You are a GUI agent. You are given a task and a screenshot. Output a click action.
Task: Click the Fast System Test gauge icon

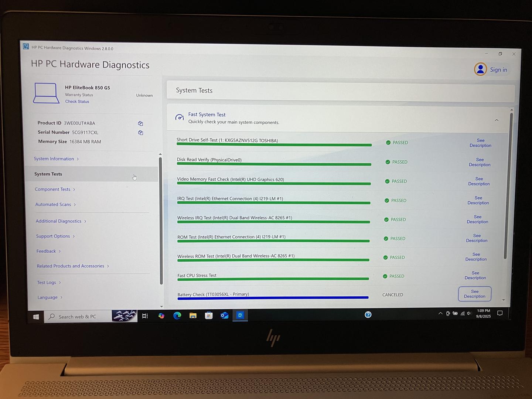pyautogui.click(x=180, y=117)
